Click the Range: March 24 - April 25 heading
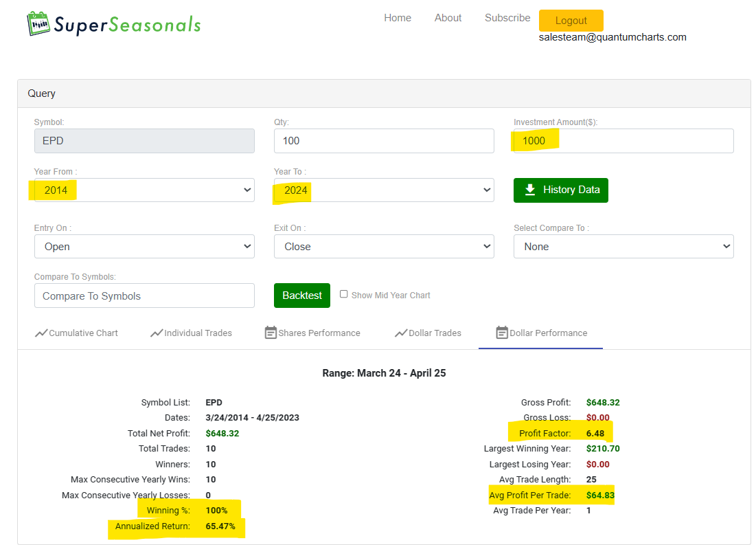756x545 pixels. tap(384, 373)
